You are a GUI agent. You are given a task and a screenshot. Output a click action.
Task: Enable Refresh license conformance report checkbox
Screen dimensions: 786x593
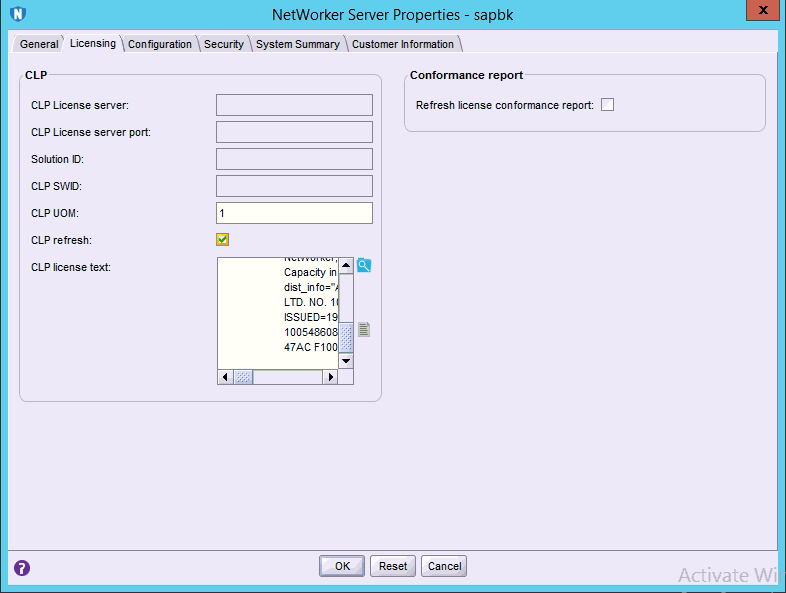tap(607, 105)
